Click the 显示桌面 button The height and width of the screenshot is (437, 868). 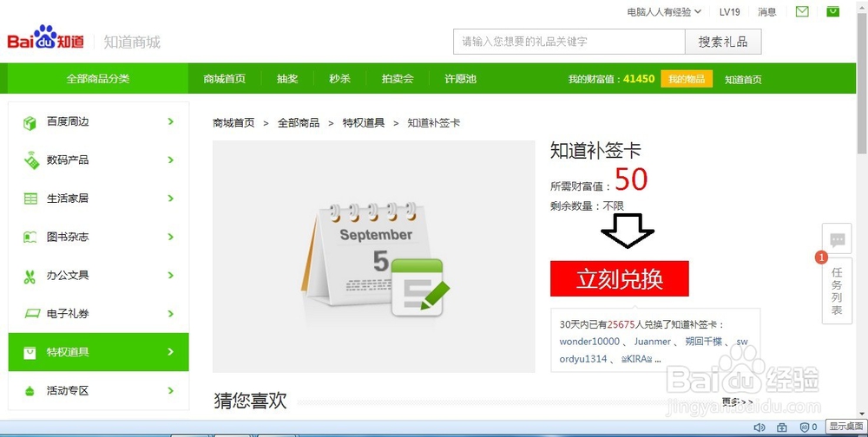845,426
